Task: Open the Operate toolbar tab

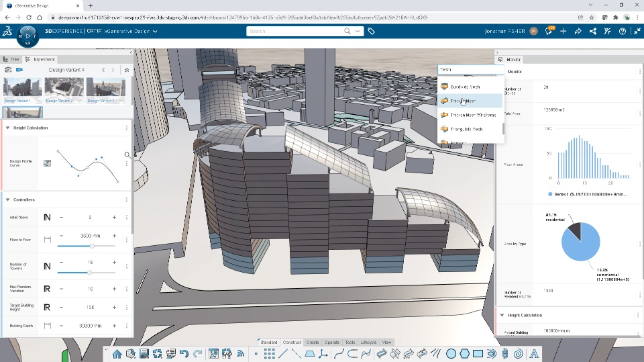Action: tap(332, 343)
